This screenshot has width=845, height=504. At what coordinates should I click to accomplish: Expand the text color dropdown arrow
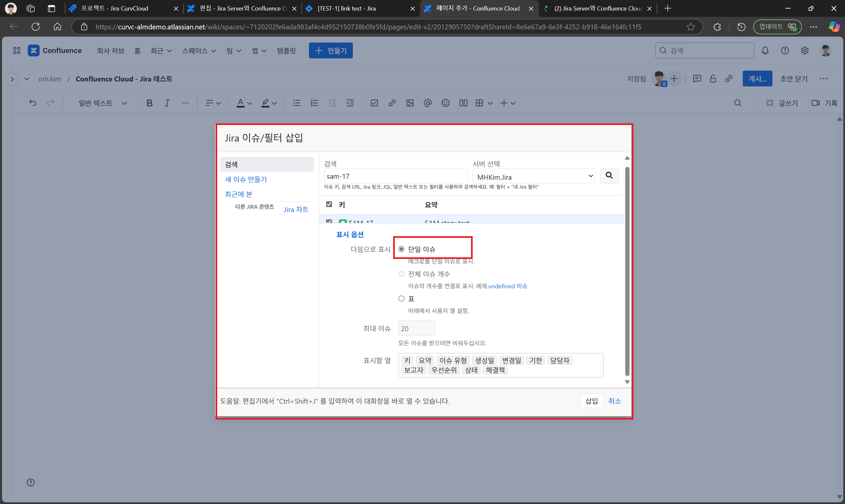point(250,103)
